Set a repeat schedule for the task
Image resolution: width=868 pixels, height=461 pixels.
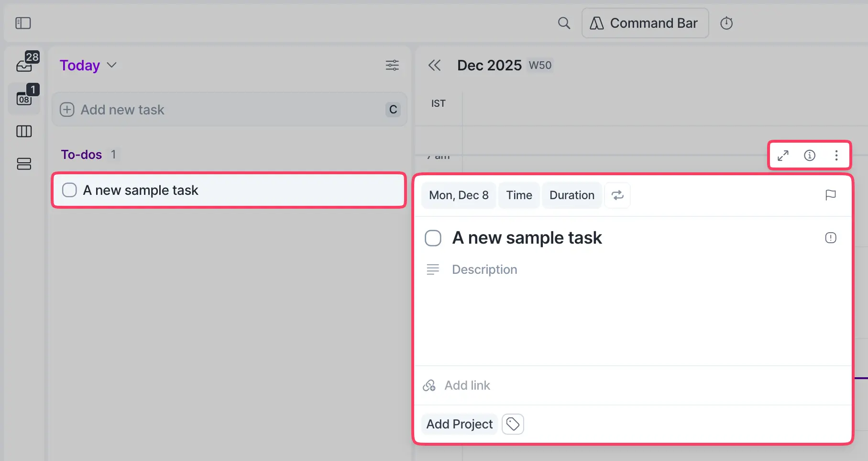[617, 195]
